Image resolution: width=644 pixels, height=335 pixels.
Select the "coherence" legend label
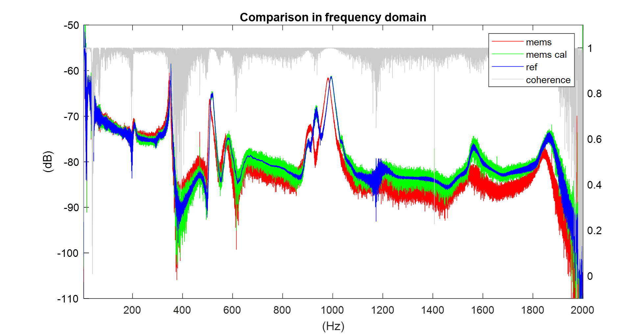click(x=548, y=80)
